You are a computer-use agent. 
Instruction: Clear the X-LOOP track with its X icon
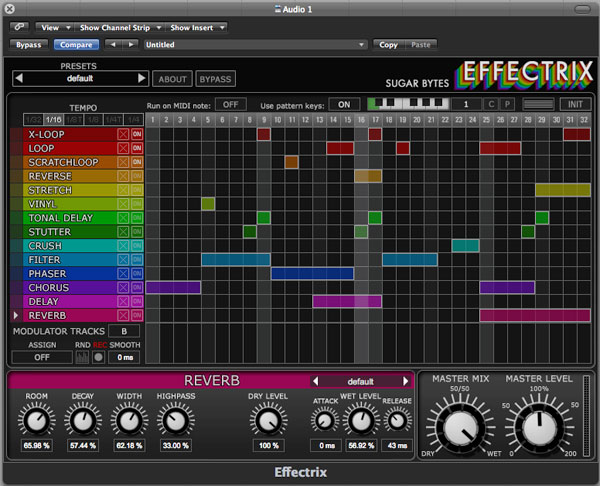pos(123,134)
